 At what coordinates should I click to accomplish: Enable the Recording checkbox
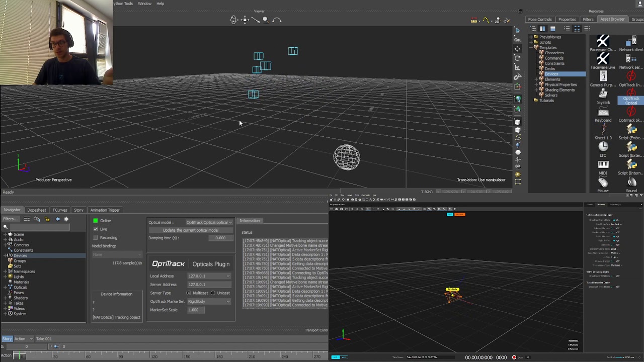pos(96,238)
